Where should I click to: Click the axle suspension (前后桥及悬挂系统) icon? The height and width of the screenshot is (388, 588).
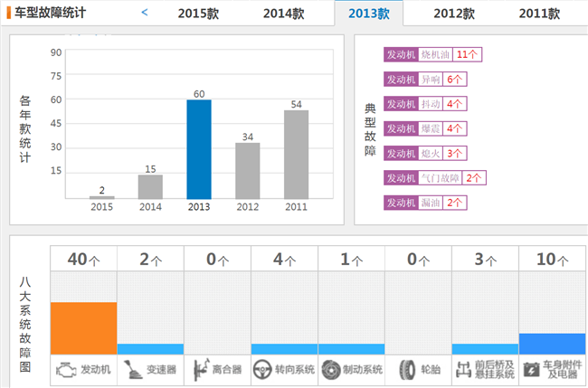(463, 370)
